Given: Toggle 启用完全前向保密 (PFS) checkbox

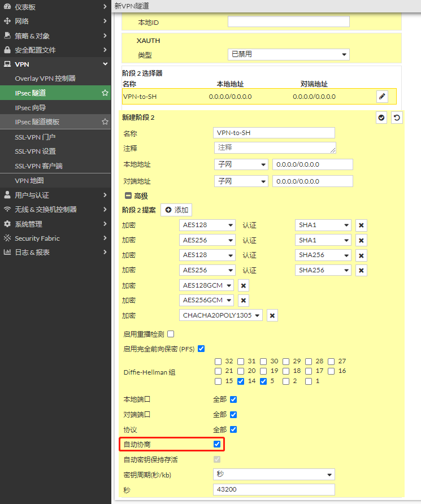Looking at the screenshot, I should pos(201,349).
